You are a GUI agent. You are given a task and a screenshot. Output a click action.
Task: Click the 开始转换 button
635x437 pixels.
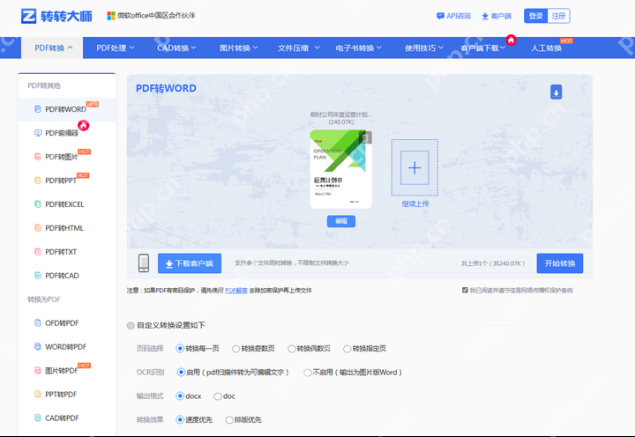[559, 263]
